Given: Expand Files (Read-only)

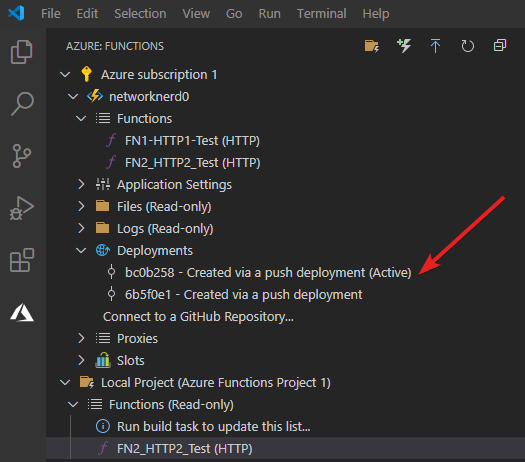Looking at the screenshot, I should point(81,206).
